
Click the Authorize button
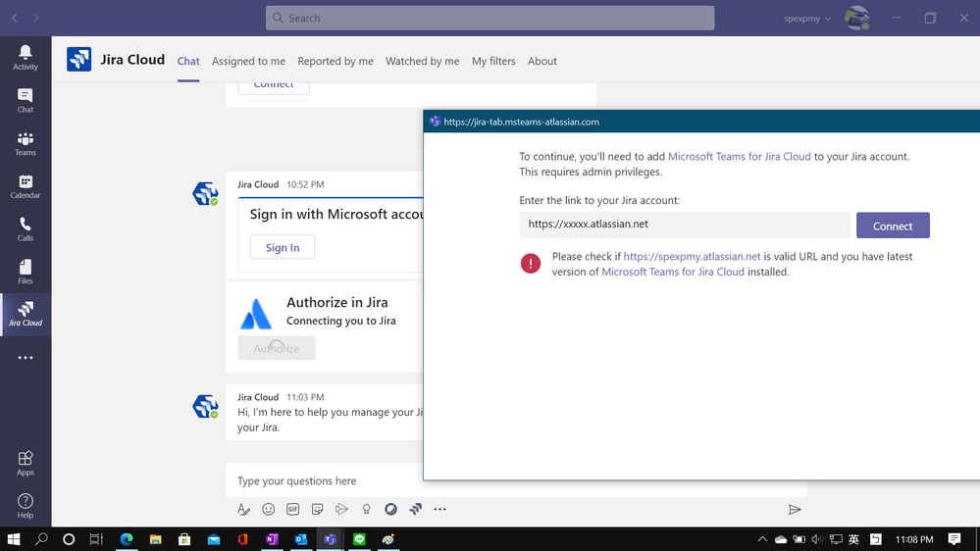coord(277,348)
